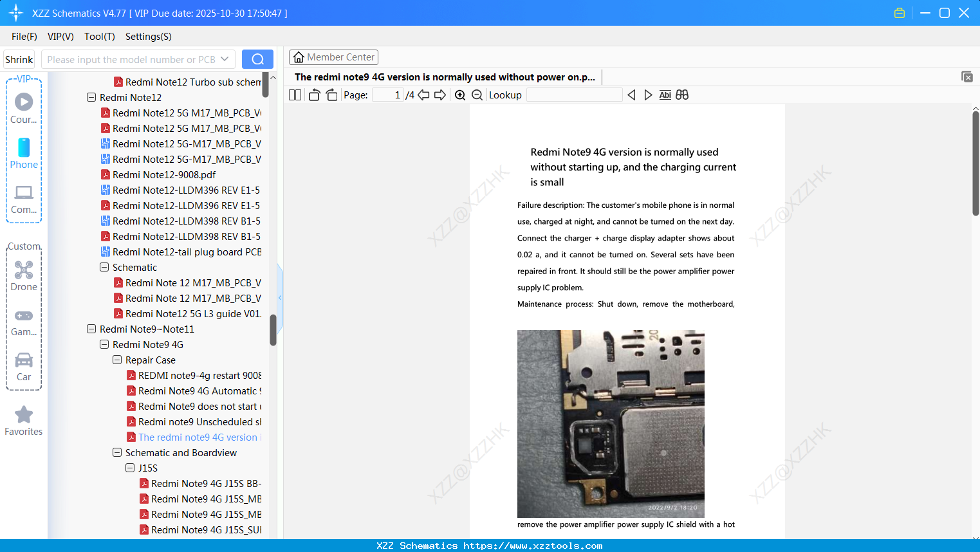
Task: Collapse the Schematic and Boardview node
Action: [116, 452]
